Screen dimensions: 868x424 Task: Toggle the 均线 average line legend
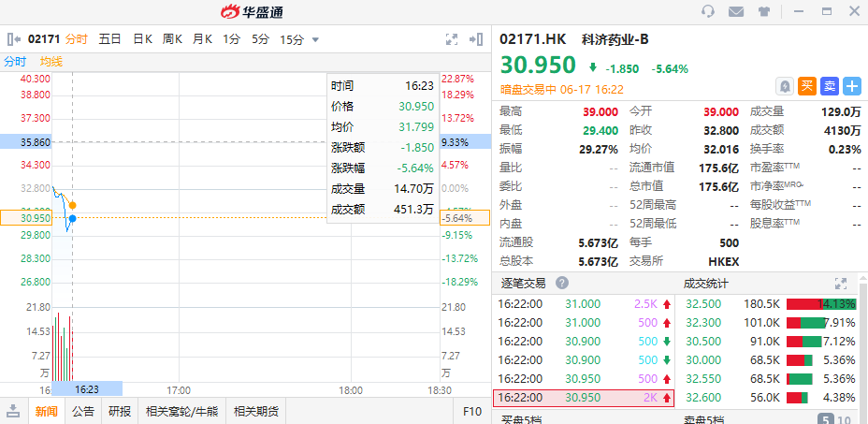[x=51, y=62]
